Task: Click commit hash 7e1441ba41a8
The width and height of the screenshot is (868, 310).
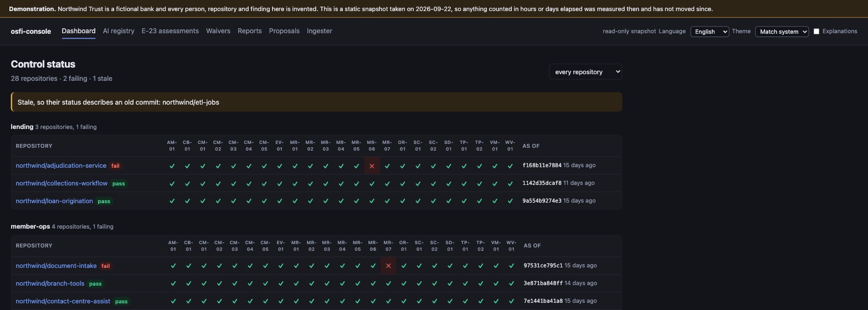Action: click(x=543, y=301)
